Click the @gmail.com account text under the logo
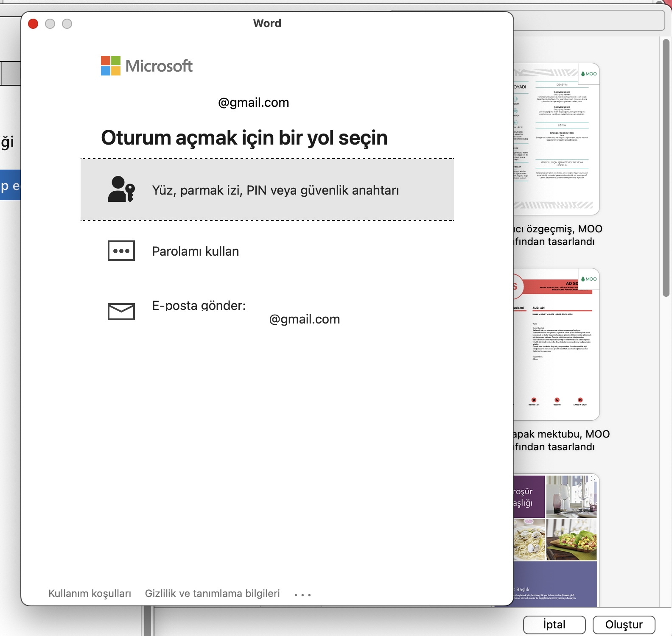The width and height of the screenshot is (672, 636). (x=253, y=103)
